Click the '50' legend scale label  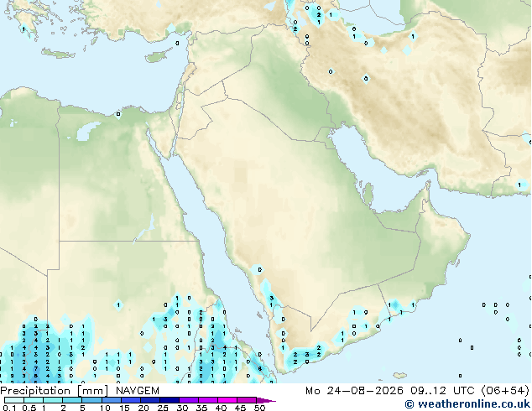259,408
